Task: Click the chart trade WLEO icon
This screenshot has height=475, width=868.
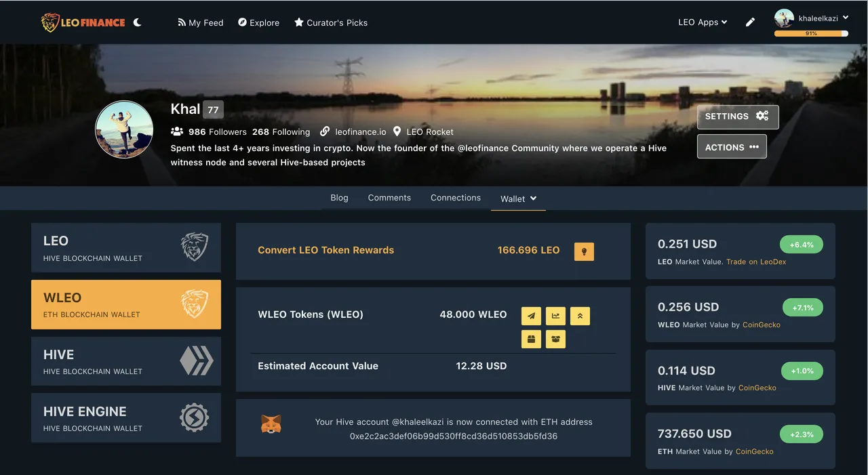Action: [x=555, y=316]
